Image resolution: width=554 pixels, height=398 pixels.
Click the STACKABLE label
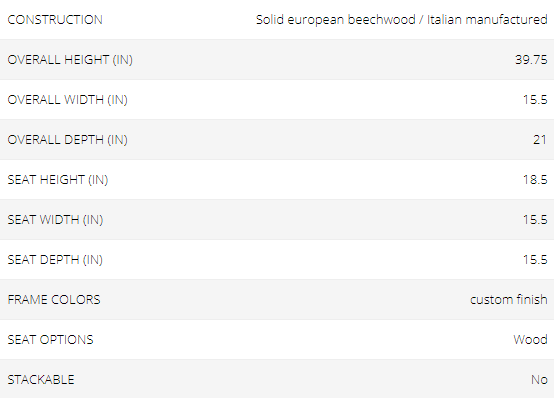(41, 380)
